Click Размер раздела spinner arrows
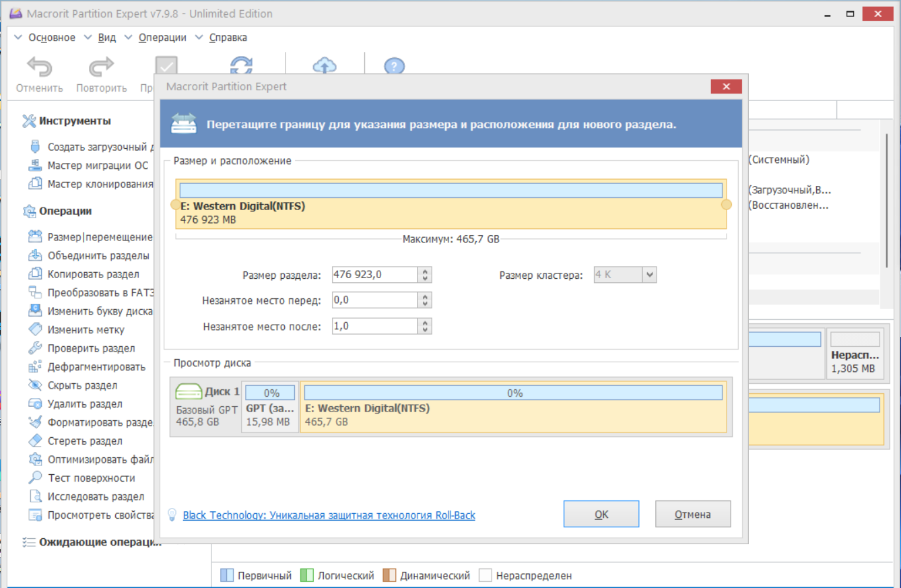 pyautogui.click(x=425, y=275)
